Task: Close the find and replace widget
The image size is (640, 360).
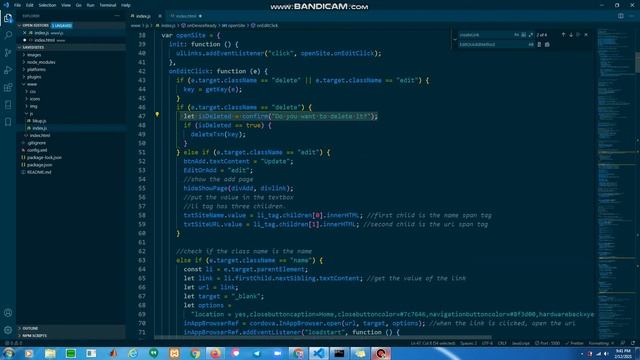Action: [x=587, y=35]
